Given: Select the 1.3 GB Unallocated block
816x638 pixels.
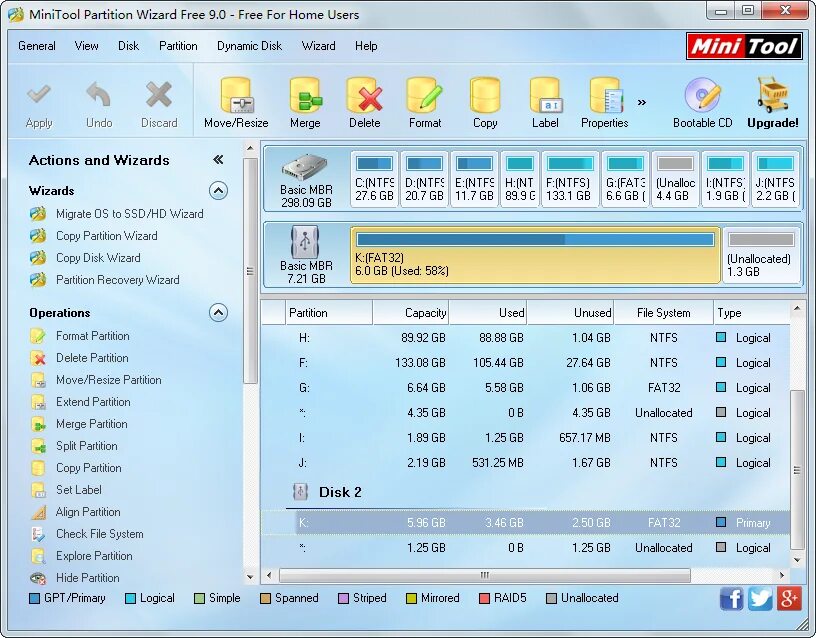Looking at the screenshot, I should pyautogui.click(x=761, y=255).
